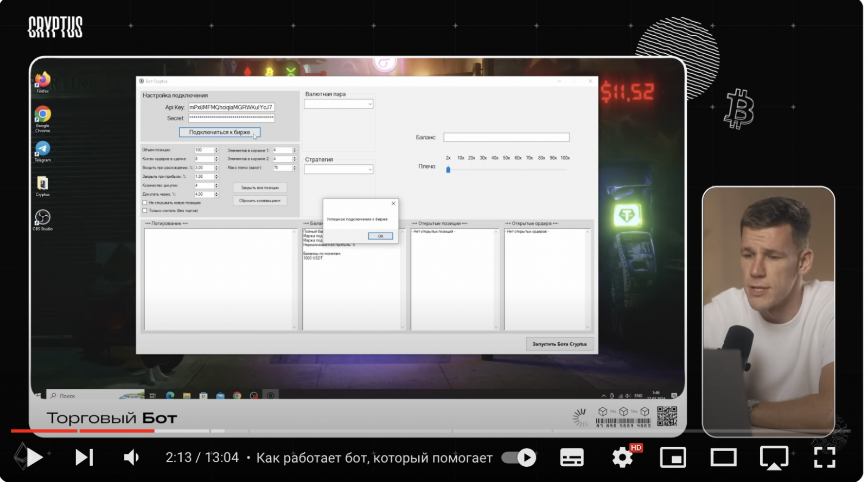This screenshot has height=482, width=868.
Task: Open the Telegram desktop icon
Action: [x=43, y=149]
